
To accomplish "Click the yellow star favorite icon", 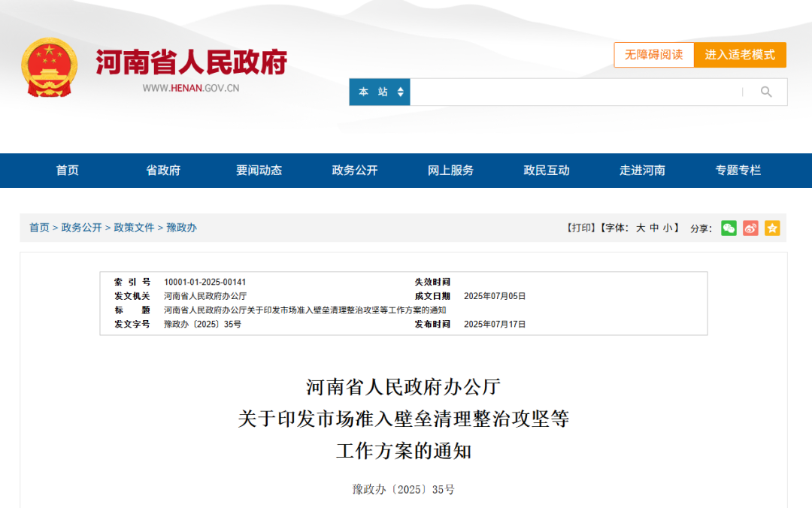I will [771, 228].
